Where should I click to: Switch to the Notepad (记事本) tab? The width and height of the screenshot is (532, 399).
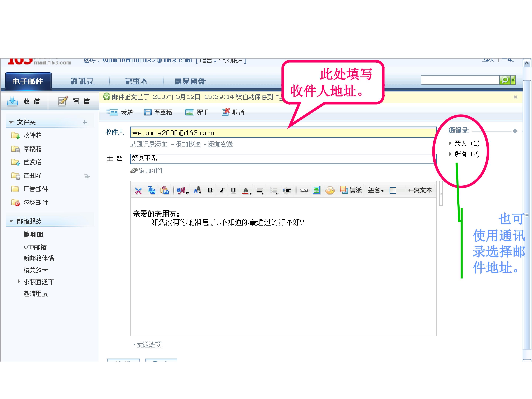(x=136, y=81)
